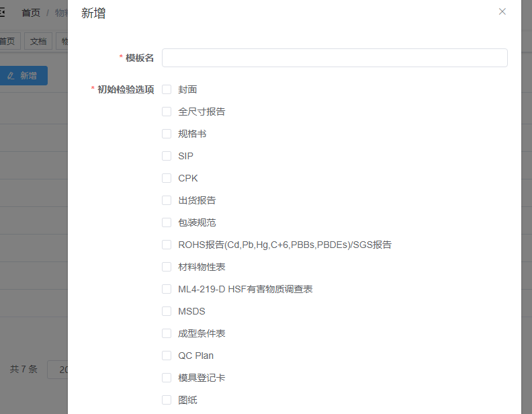Select the 图纸 checkbox
Screen dimensions: 532x414
point(167,400)
